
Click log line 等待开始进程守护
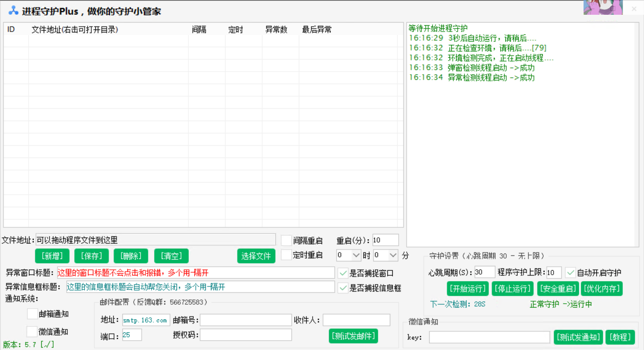(438, 28)
